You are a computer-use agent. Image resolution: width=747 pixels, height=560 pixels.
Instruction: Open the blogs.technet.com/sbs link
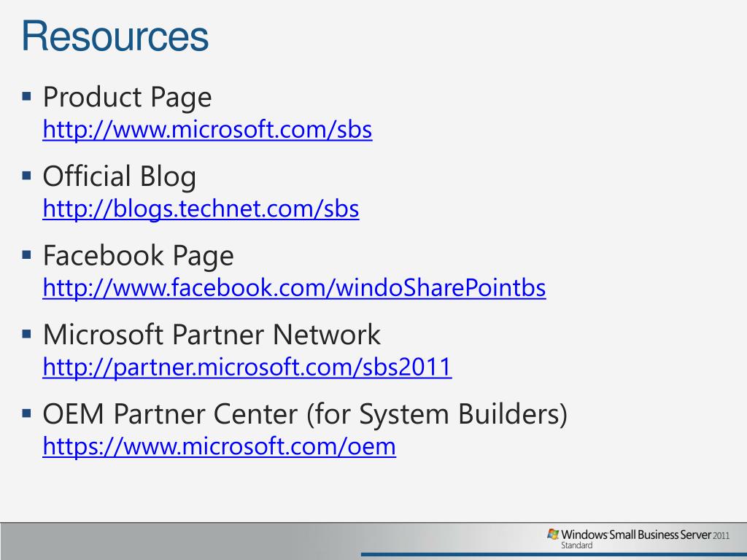pyautogui.click(x=201, y=209)
